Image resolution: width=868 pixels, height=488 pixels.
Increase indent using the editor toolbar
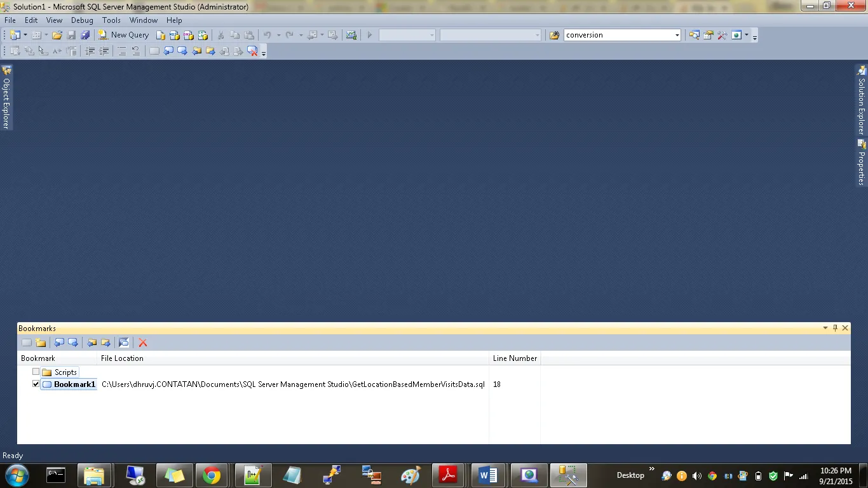coord(104,51)
